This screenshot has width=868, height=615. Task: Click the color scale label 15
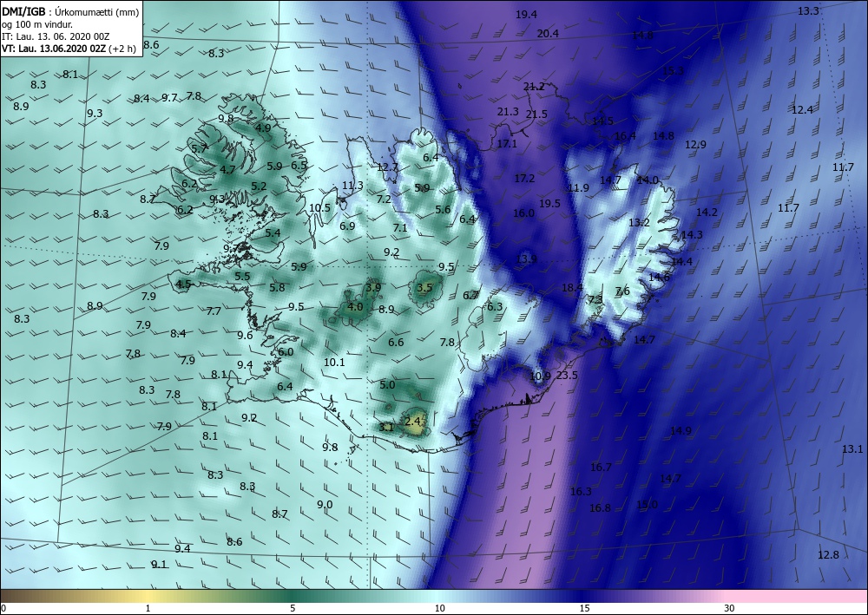(x=584, y=608)
